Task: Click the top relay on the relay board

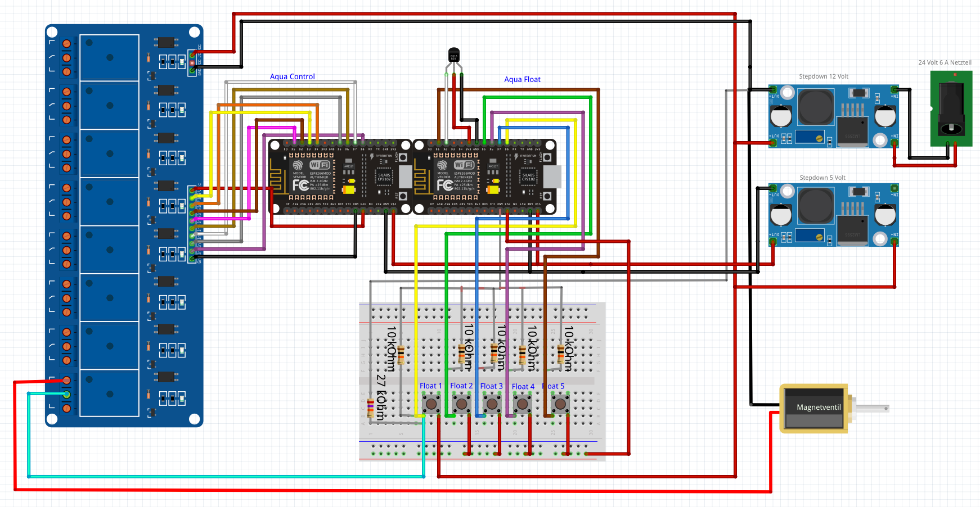Action: coord(109,57)
